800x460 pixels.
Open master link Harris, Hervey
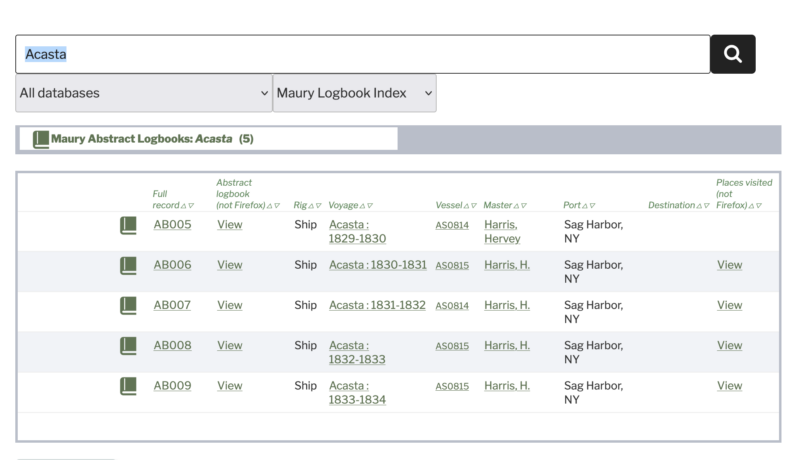tap(501, 231)
